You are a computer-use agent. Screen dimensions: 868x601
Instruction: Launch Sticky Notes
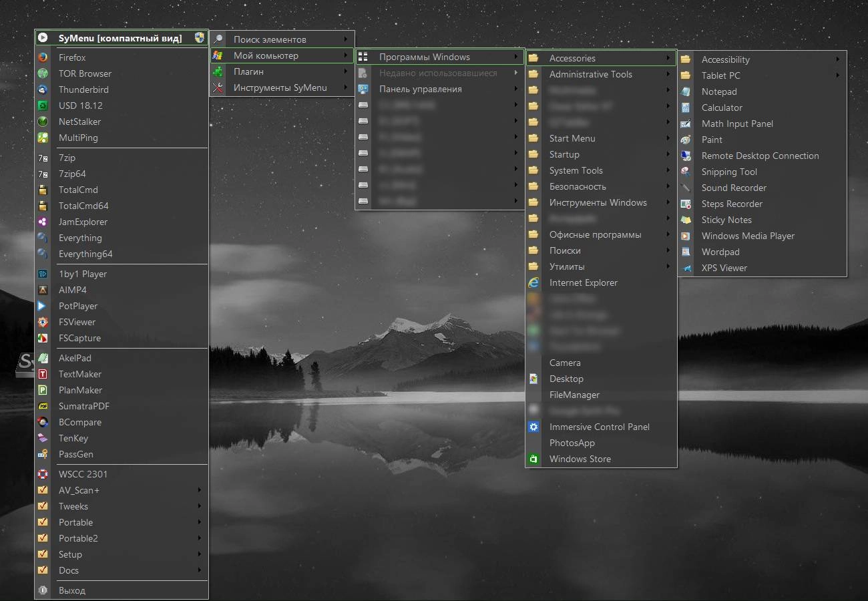point(763,220)
